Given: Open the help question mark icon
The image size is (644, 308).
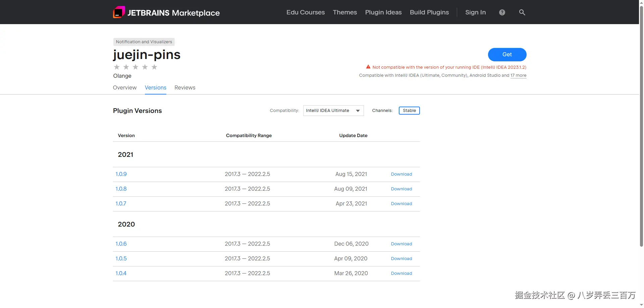Looking at the screenshot, I should click(x=502, y=12).
